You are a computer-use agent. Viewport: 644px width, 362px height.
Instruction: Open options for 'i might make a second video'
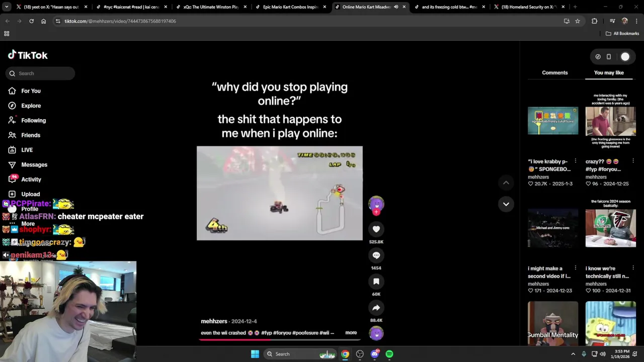click(x=575, y=268)
